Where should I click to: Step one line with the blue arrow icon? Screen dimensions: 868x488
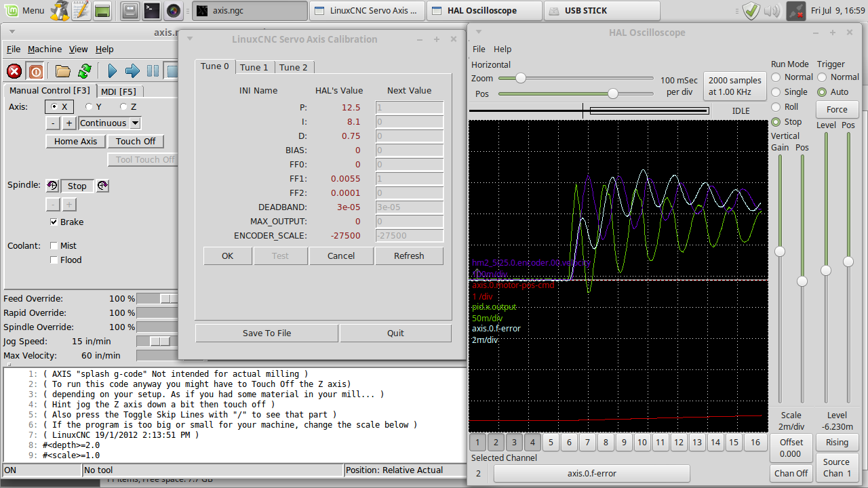(133, 71)
